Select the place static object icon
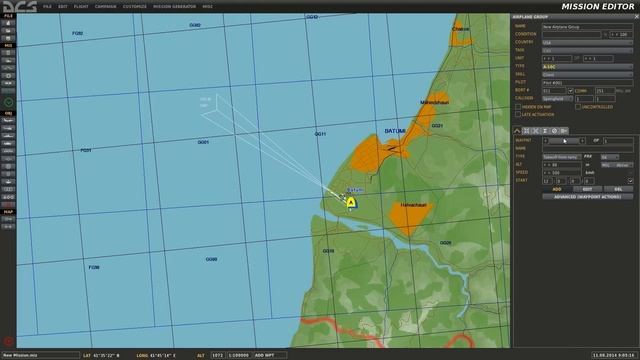The image size is (640, 360). click(8, 151)
